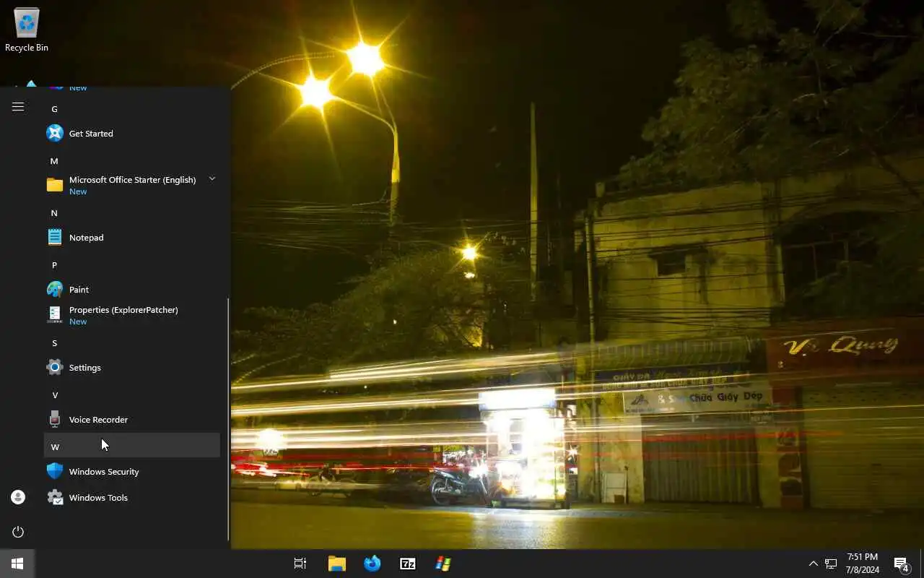Viewport: 924px width, 578px height.
Task: Click the Show desktop strip
Action: 922,564
